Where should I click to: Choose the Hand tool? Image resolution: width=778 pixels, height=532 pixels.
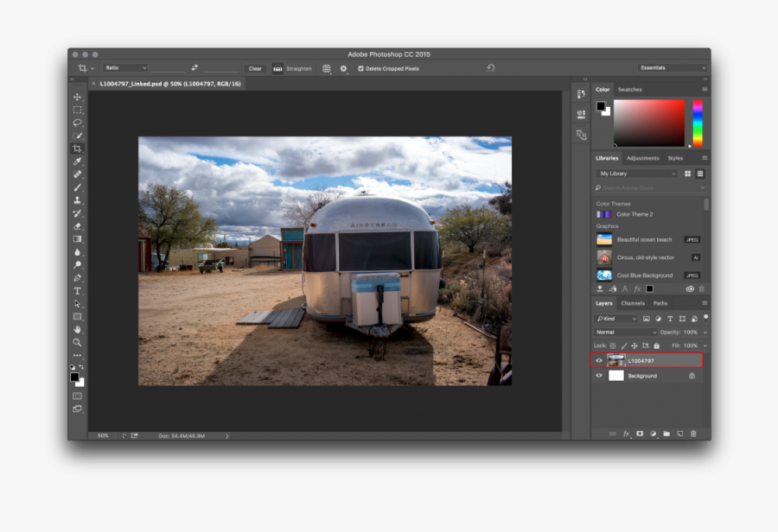pos(77,329)
